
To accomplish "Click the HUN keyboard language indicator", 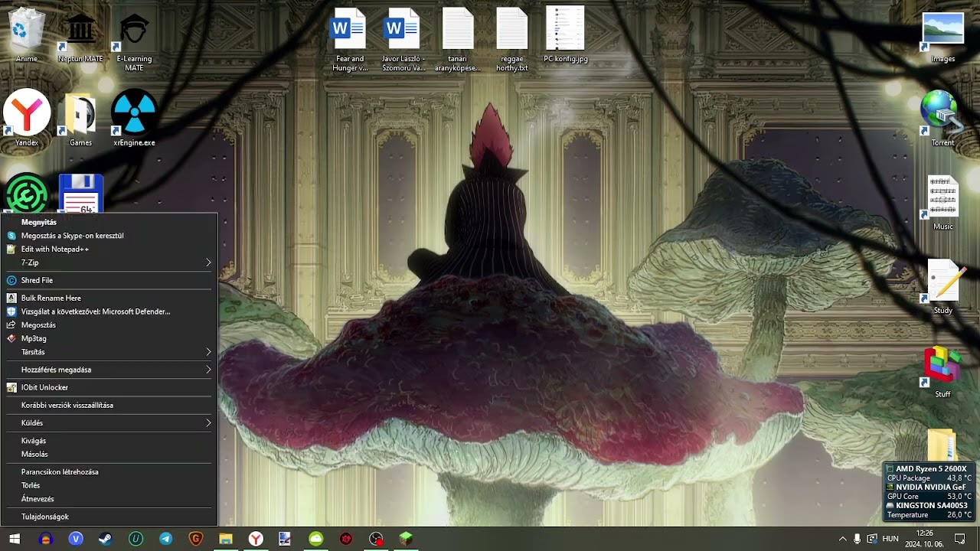I will 890,539.
